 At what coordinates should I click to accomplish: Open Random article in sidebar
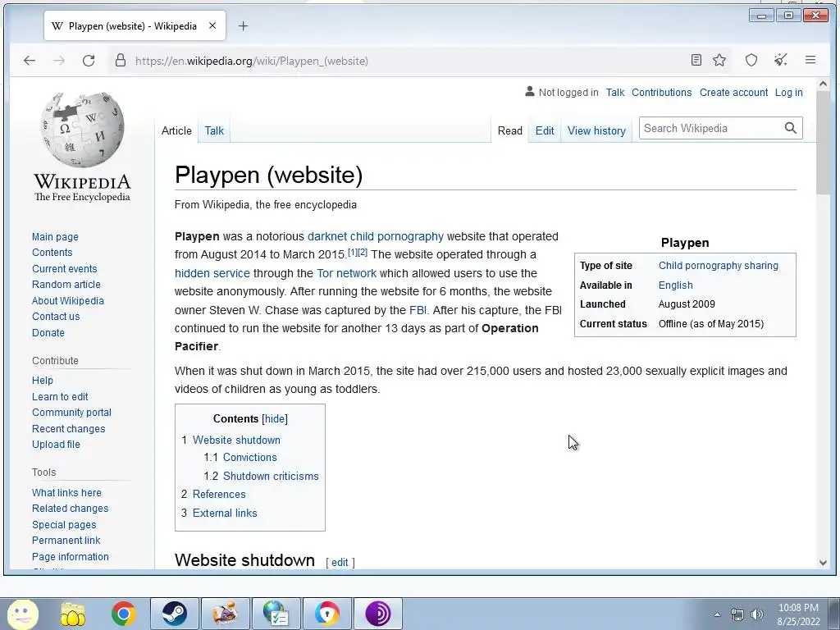coord(66,285)
